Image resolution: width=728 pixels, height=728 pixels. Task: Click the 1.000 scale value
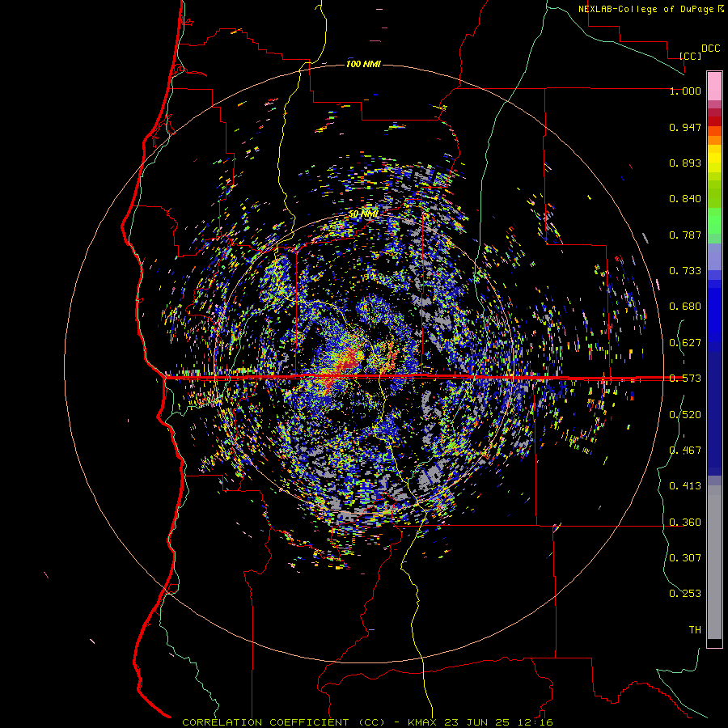685,91
